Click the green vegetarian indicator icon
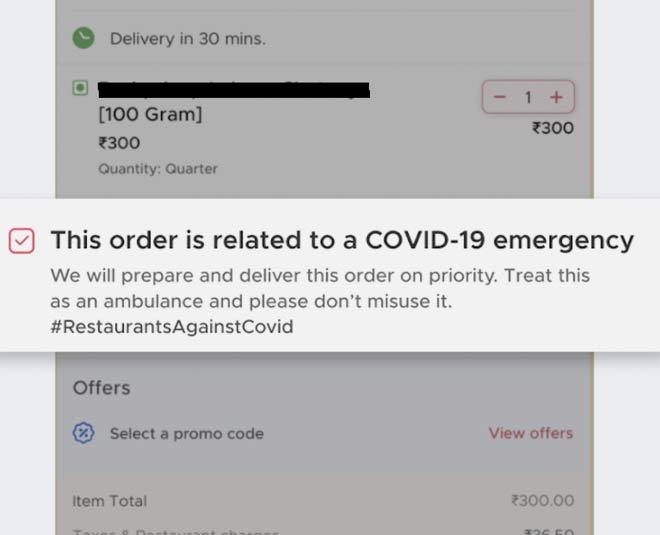The width and height of the screenshot is (660, 535). (x=80, y=88)
